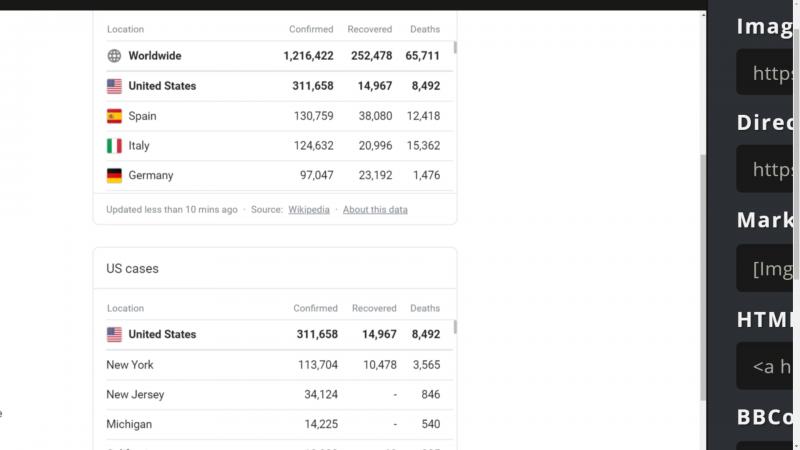Click the Italy flag icon
800x450 pixels.
click(x=114, y=146)
